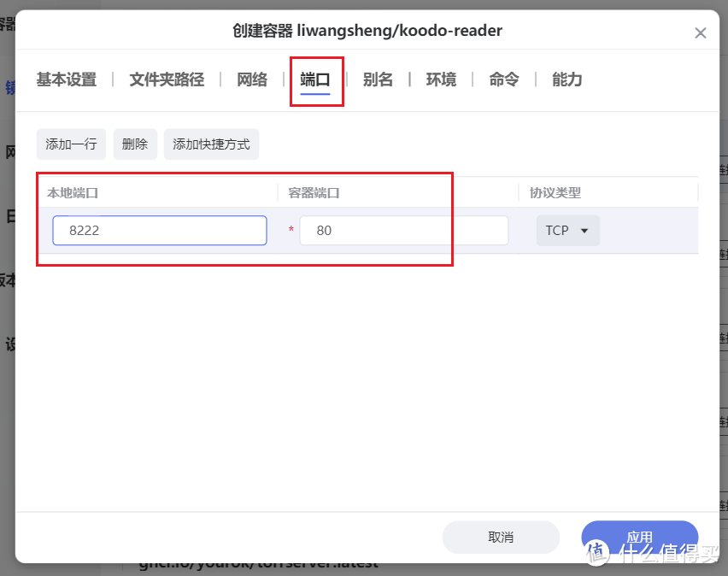Switch to the 网络 tab
Viewport: 728px width, 576px height.
252,79
